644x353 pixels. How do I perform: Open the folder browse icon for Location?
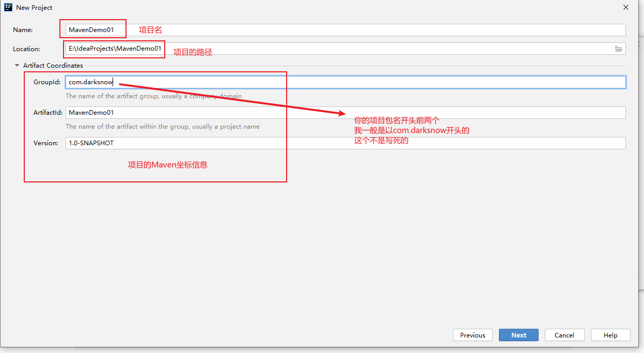point(619,49)
